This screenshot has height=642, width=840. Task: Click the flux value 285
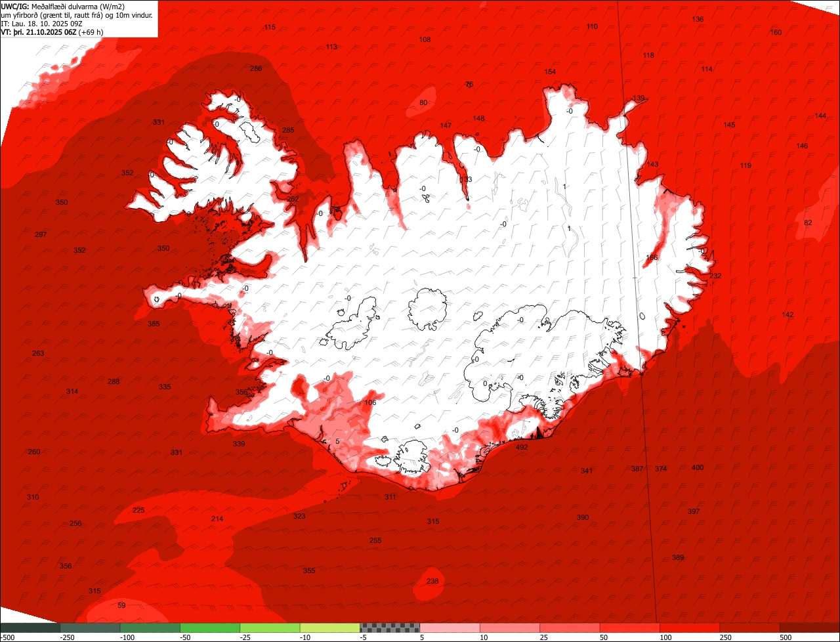pyautogui.click(x=288, y=130)
